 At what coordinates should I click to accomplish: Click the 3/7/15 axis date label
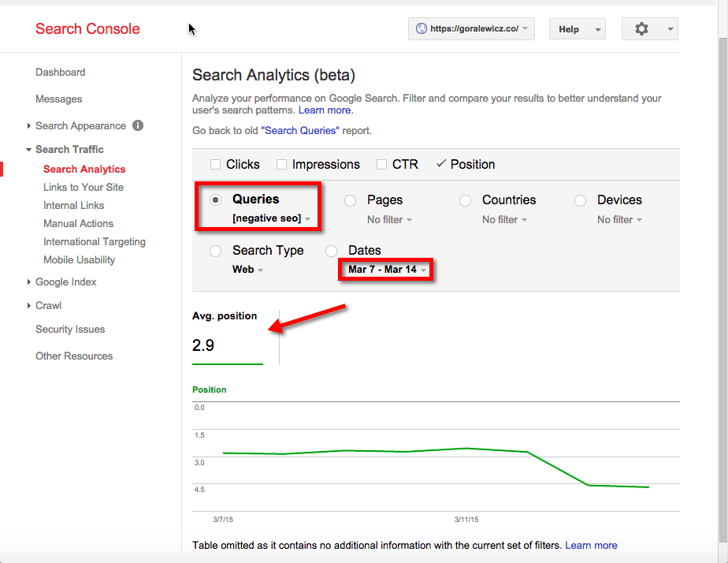(x=223, y=520)
